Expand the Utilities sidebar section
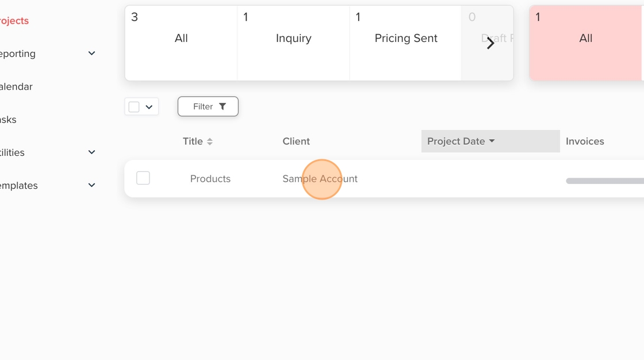 point(91,152)
